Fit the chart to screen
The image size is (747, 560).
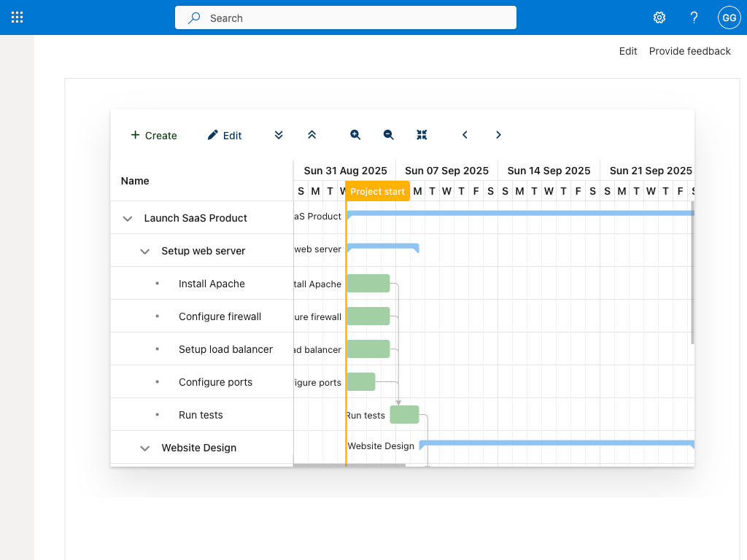point(422,135)
